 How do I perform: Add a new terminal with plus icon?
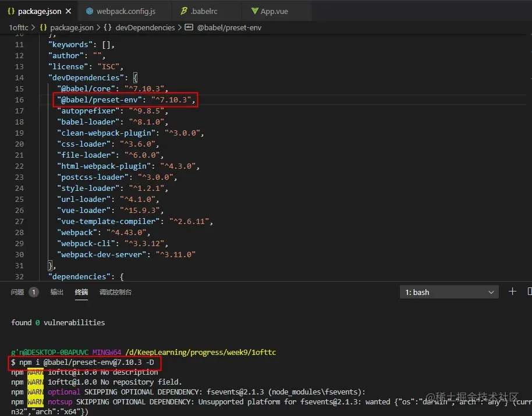512,291
